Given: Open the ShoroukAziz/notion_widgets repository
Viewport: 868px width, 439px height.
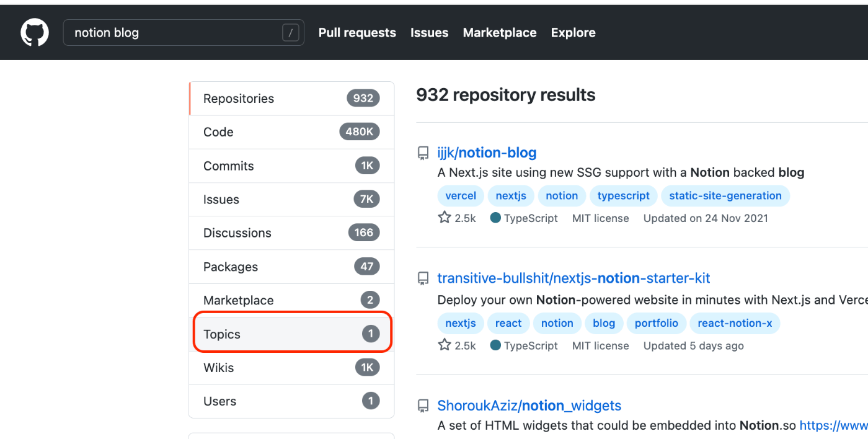Looking at the screenshot, I should click(529, 406).
